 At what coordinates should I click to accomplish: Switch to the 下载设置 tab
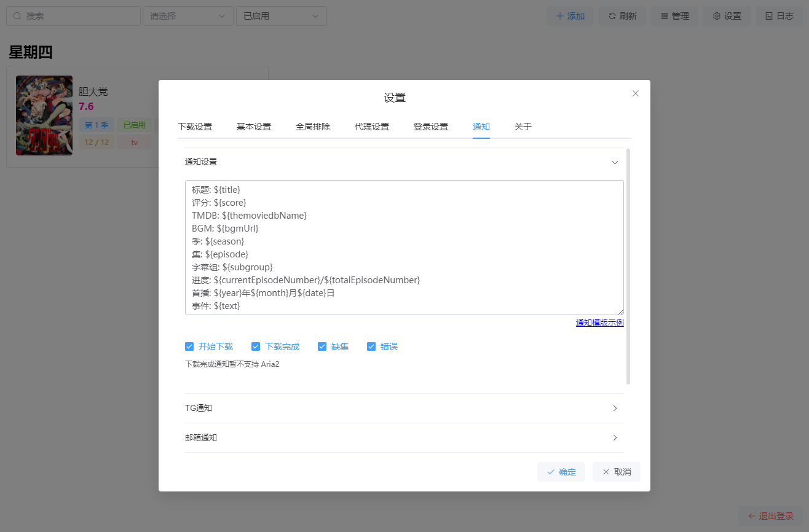coord(195,127)
